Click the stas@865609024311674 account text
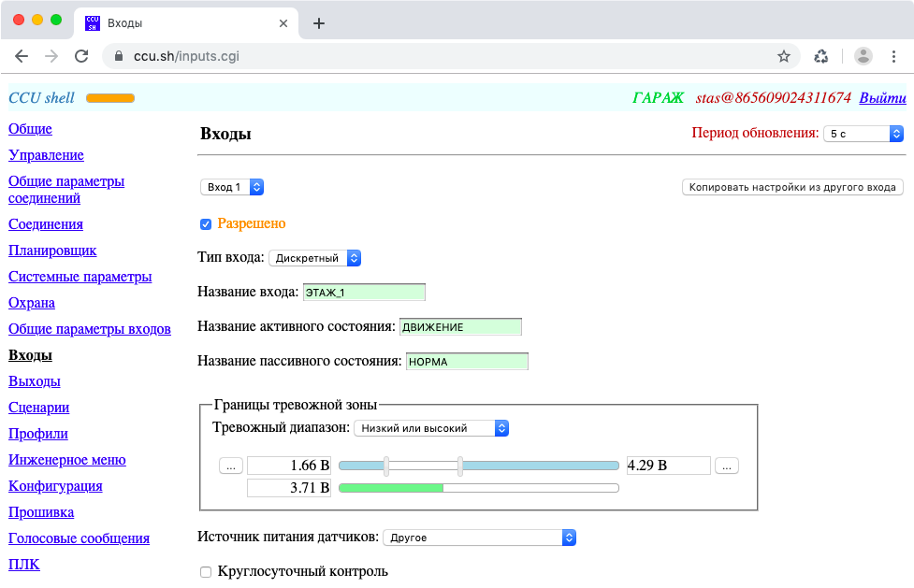The image size is (914, 588). coord(773,98)
